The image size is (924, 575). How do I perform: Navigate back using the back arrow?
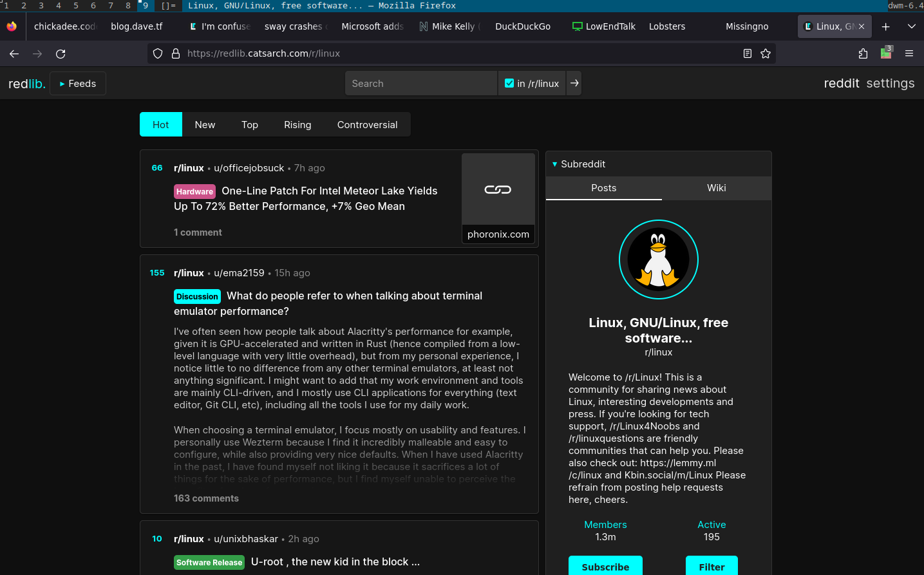point(14,53)
